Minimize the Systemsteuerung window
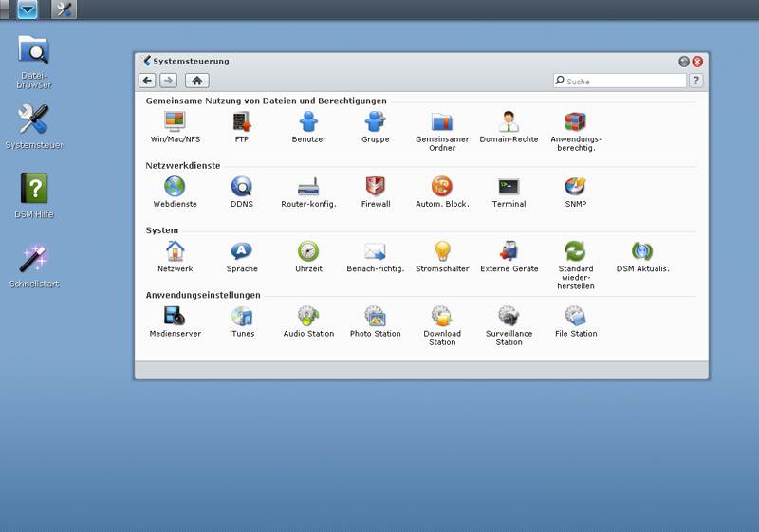759x532 pixels. (x=684, y=62)
